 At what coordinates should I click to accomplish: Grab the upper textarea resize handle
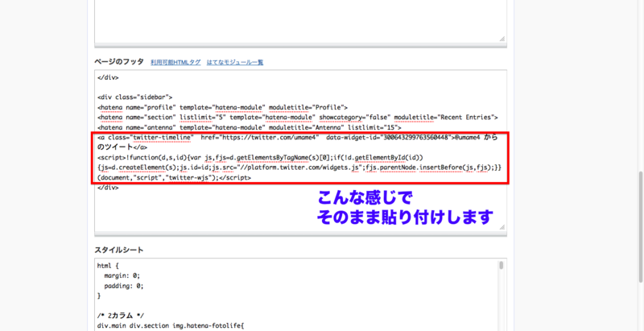(x=502, y=39)
